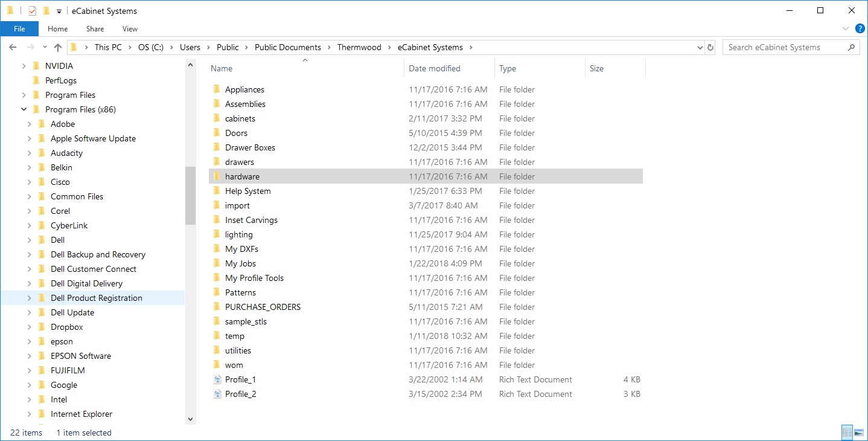The width and height of the screenshot is (868, 441).
Task: Expand the Dropbox folder in tree
Action: pos(30,327)
